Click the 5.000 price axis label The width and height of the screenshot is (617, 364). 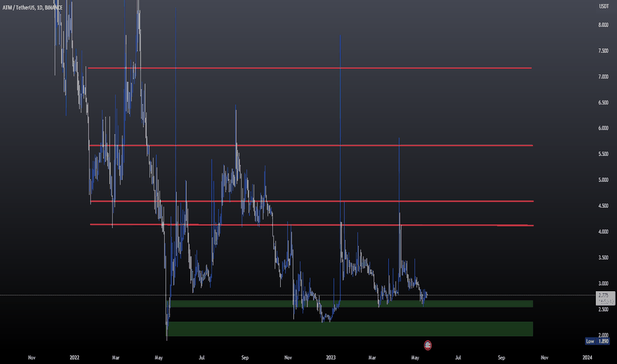(x=603, y=180)
